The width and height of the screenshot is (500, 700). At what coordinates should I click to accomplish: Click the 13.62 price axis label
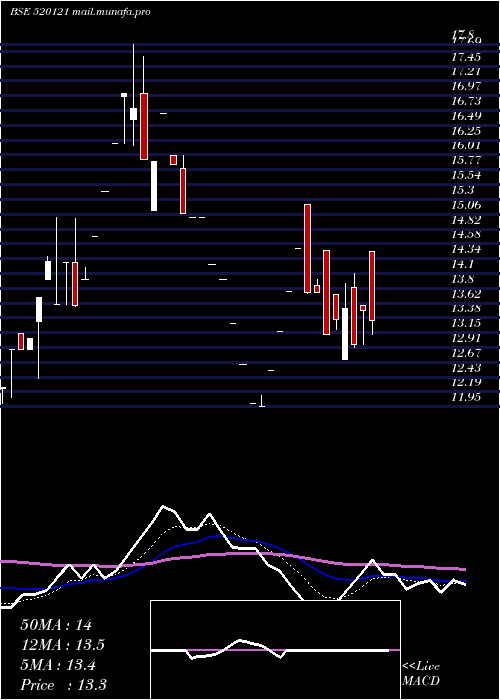pyautogui.click(x=466, y=294)
